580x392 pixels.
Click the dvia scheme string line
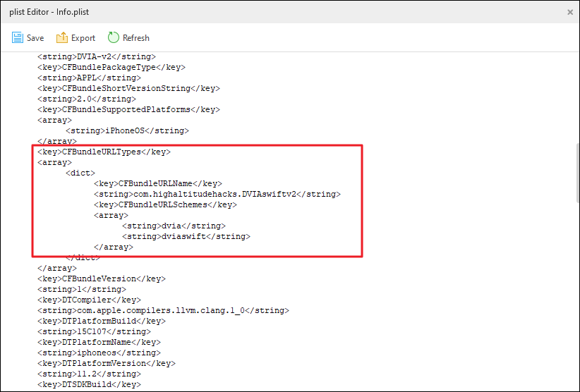pos(174,226)
